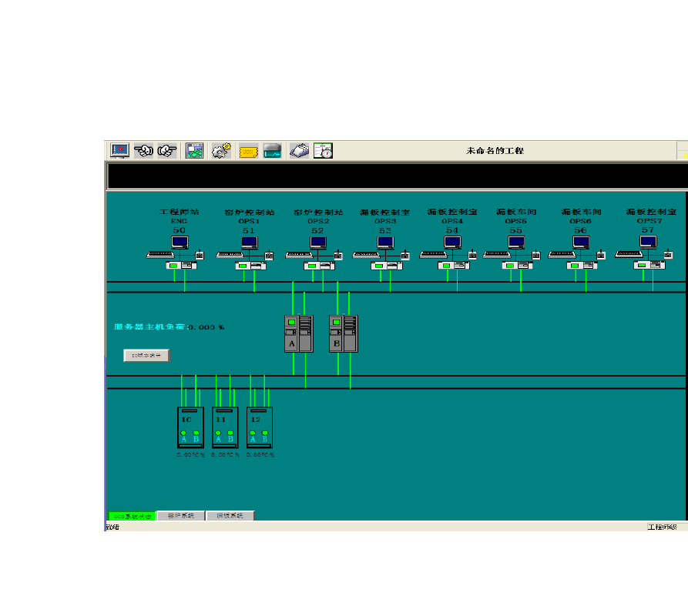Click the left-pointing hand (previous page) icon
Viewport: 688px width, 616px height.
pos(143,151)
